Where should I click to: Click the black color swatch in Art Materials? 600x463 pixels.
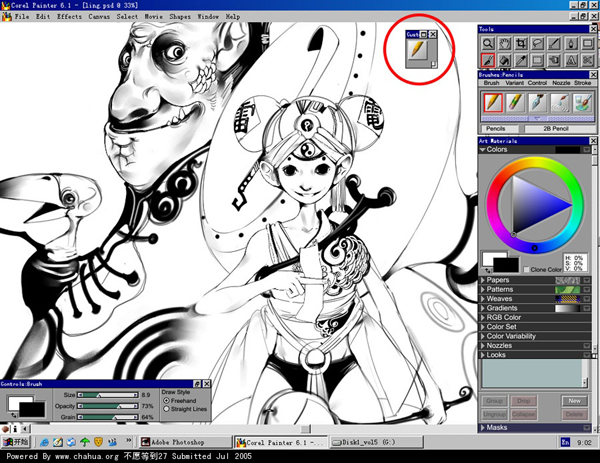click(x=506, y=265)
